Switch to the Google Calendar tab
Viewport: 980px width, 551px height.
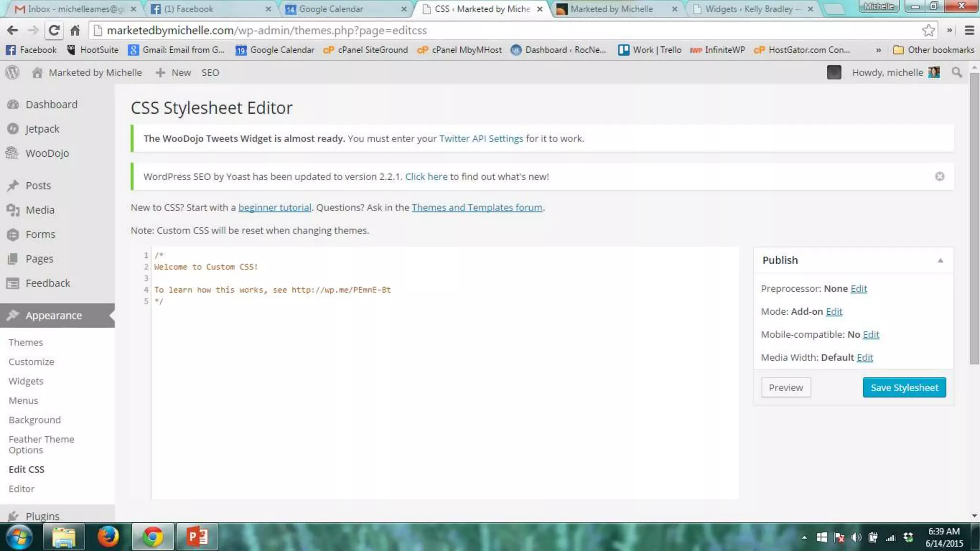(331, 9)
